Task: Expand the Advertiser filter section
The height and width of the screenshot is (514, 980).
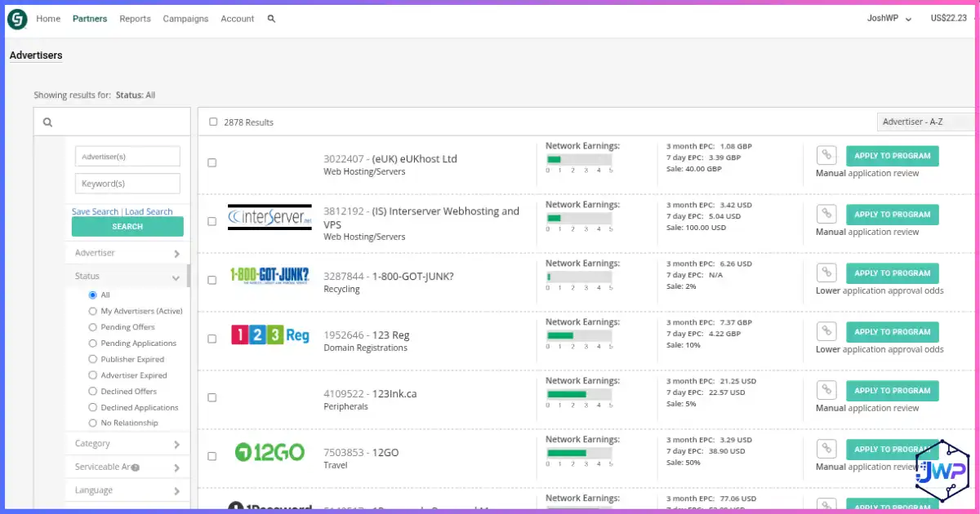Action: (127, 253)
